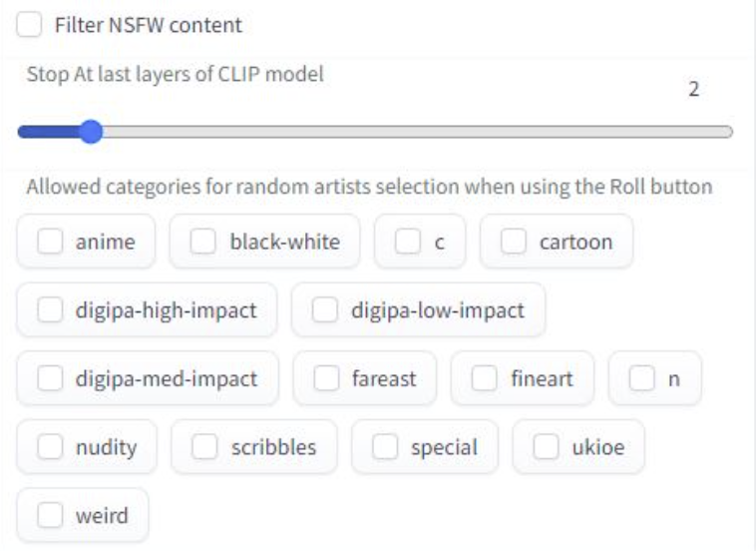Image resolution: width=756 pixels, height=551 pixels.
Task: Click the CLIP slider value field showing 2
Action: coord(693,90)
